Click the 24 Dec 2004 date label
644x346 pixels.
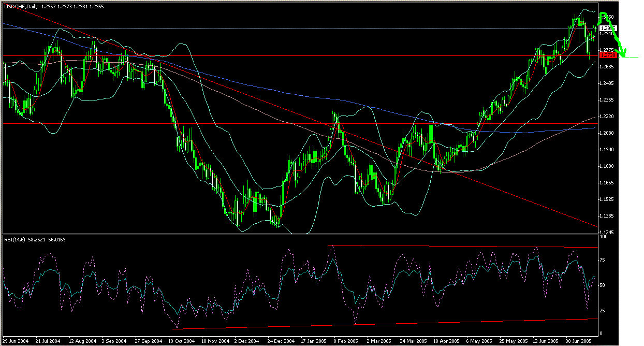point(282,342)
